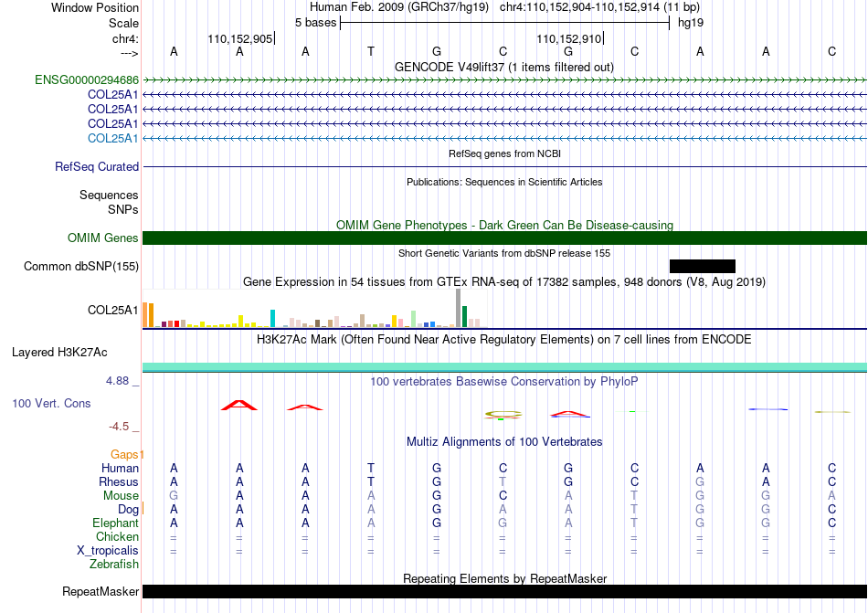Click the T base in the Dog row

coord(634,510)
